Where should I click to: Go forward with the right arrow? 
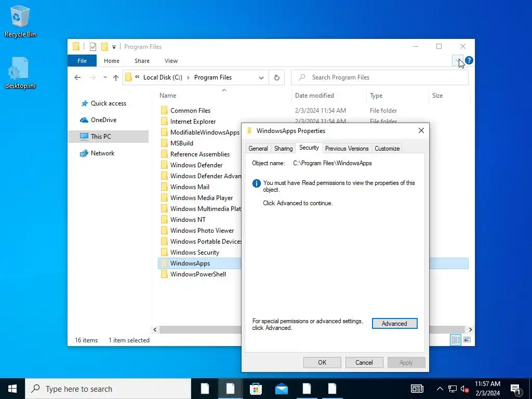pos(92,77)
